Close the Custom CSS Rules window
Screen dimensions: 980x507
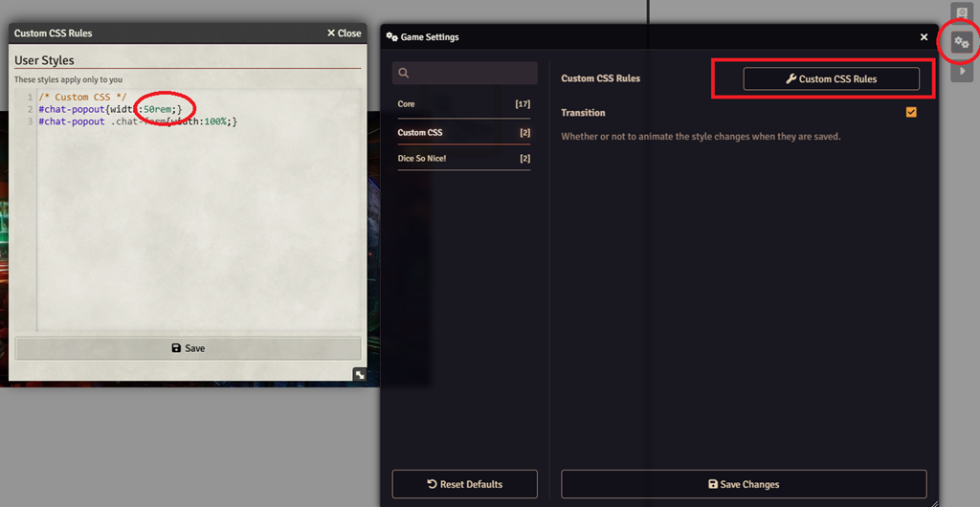tap(344, 33)
